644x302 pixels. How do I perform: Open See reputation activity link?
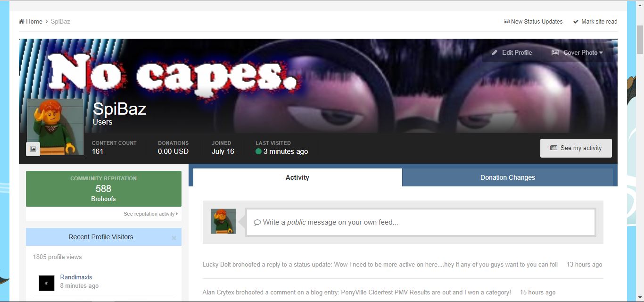click(151, 214)
